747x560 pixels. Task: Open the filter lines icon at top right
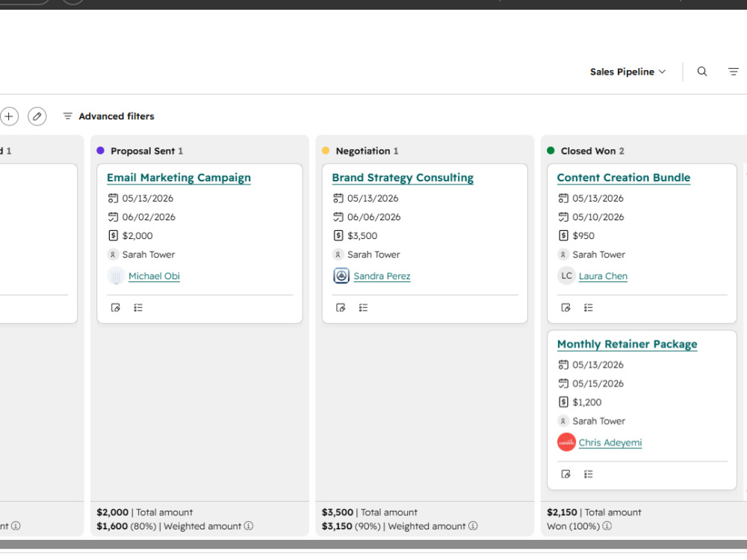(734, 72)
